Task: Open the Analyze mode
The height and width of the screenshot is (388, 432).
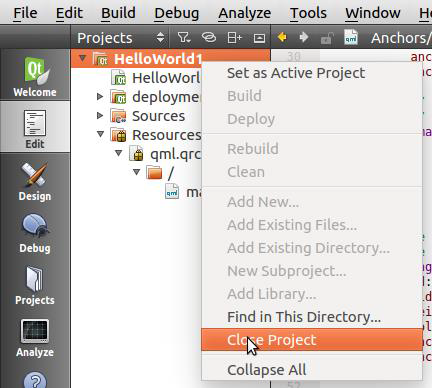Action: 35,337
